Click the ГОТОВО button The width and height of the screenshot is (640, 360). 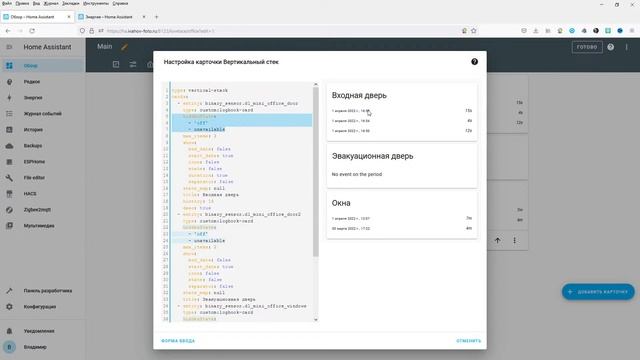tap(587, 47)
